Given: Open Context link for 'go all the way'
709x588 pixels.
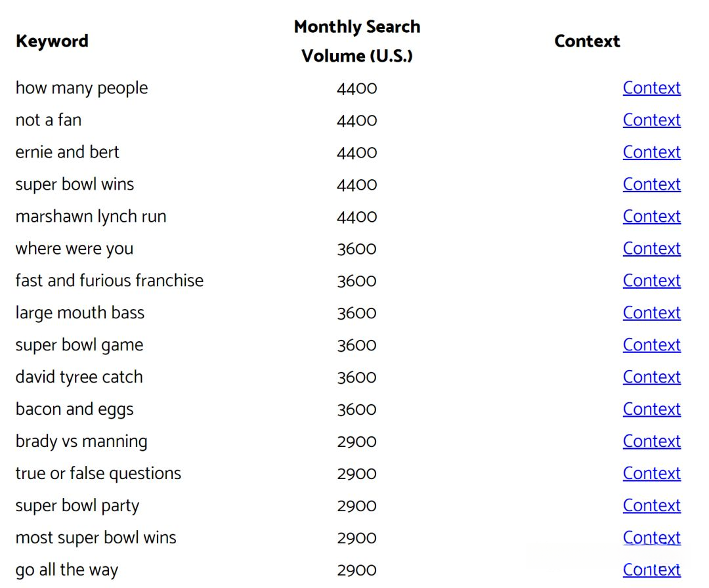Looking at the screenshot, I should (x=651, y=570).
